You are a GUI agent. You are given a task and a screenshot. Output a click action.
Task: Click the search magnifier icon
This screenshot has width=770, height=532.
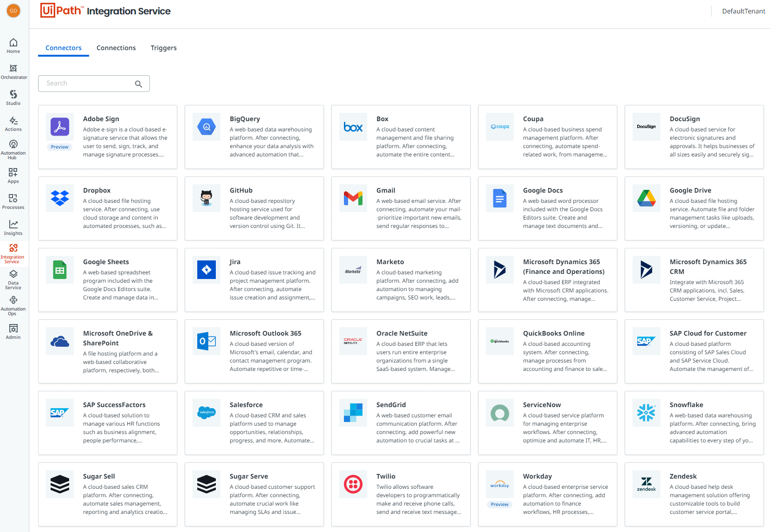[x=138, y=84]
